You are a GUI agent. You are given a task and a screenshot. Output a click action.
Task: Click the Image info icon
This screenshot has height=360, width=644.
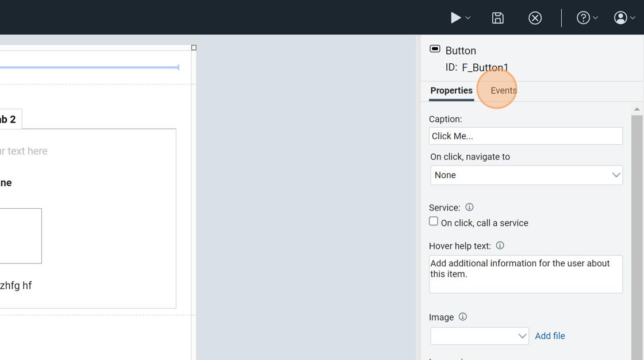(462, 317)
